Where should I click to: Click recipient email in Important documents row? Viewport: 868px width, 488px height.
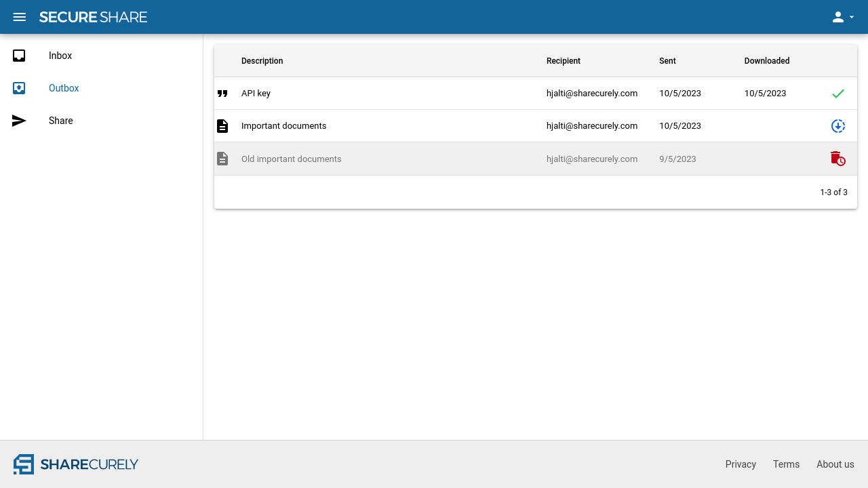592,126
